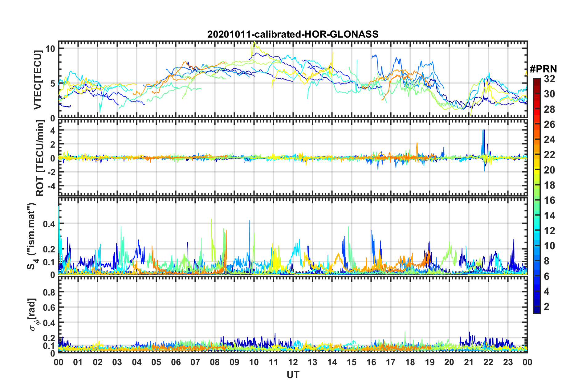
Task: Click the colorbar tick label "20"
Action: coord(550,170)
